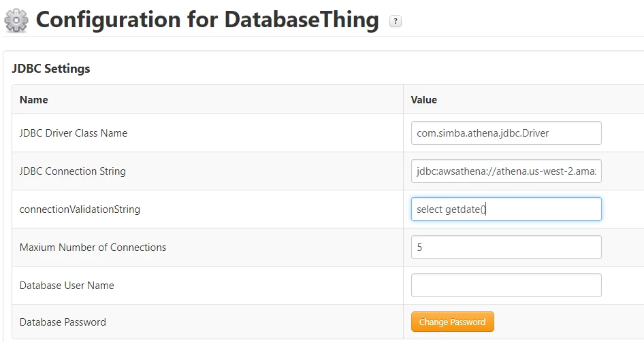Click the word Configuration in page title

[108, 20]
